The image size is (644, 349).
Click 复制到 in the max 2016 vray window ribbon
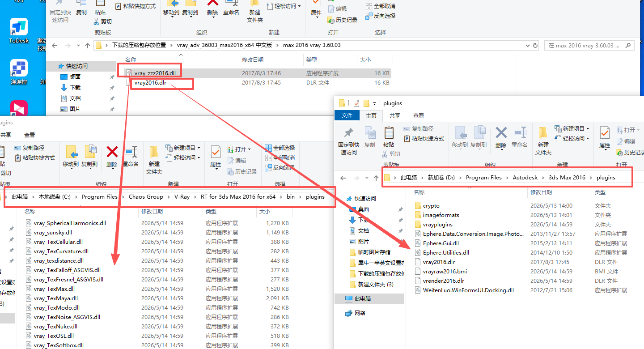click(190, 8)
